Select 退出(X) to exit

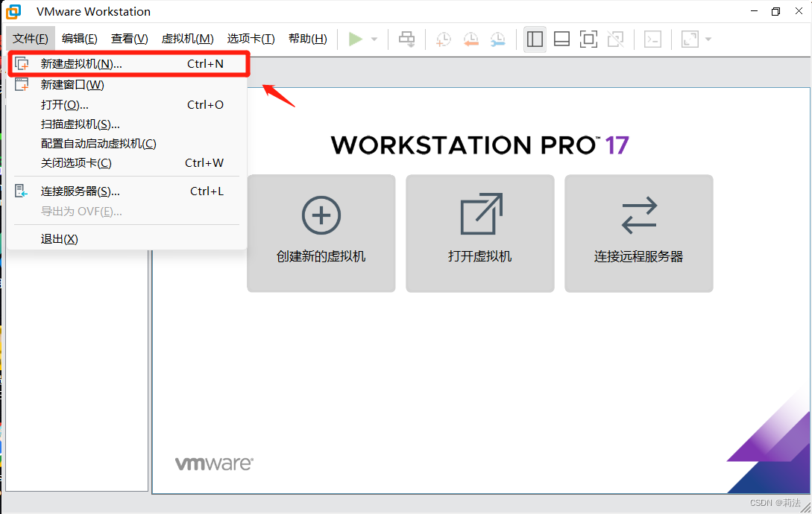click(x=127, y=238)
